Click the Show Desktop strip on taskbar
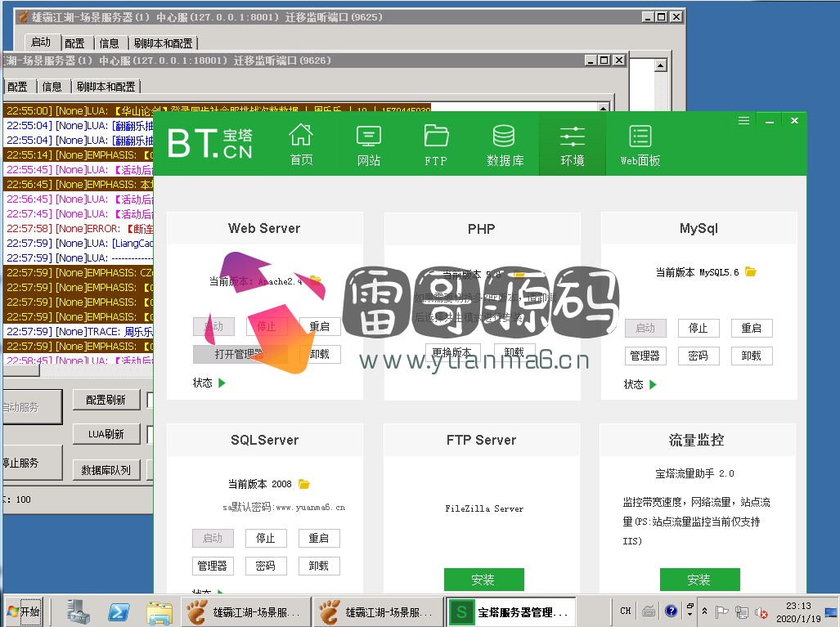Screen dimensions: 840x627 click(832, 611)
